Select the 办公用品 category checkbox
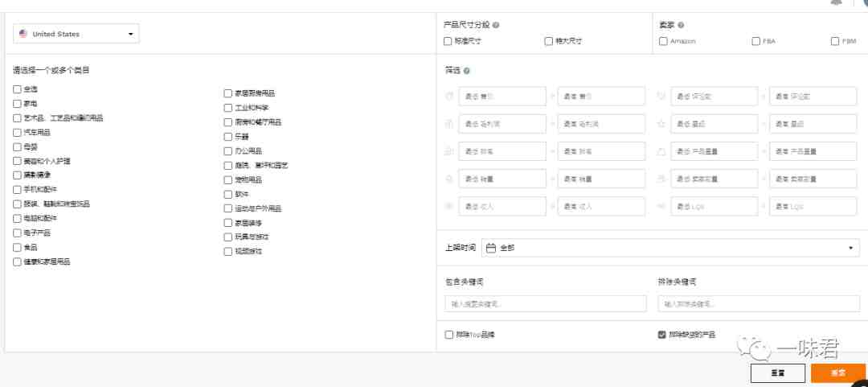This screenshot has width=868, height=387. pyautogui.click(x=228, y=150)
